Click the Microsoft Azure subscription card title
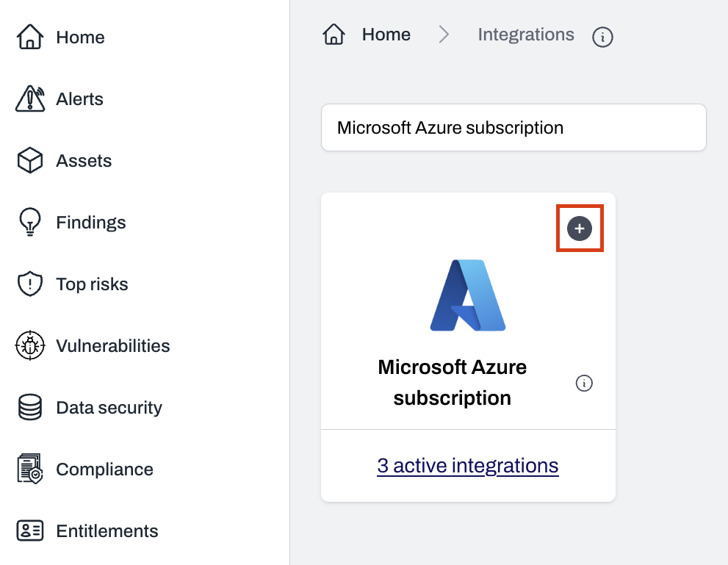This screenshot has width=728, height=565. (x=452, y=382)
